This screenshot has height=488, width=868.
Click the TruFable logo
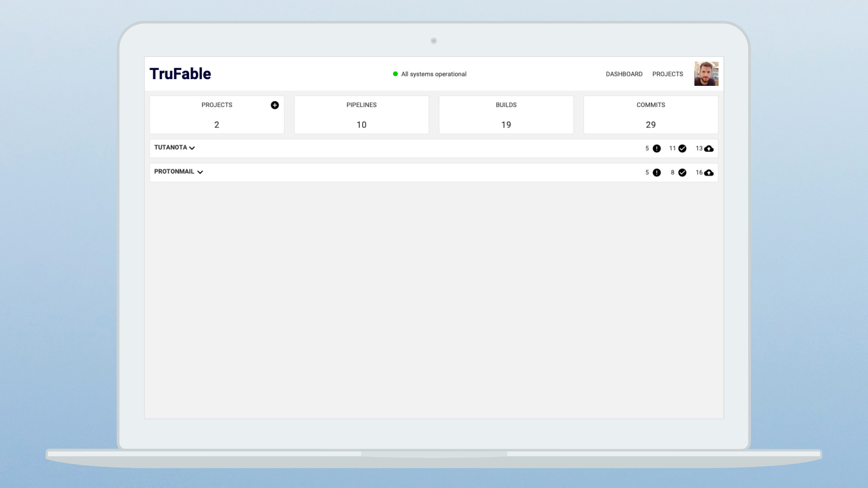click(180, 74)
